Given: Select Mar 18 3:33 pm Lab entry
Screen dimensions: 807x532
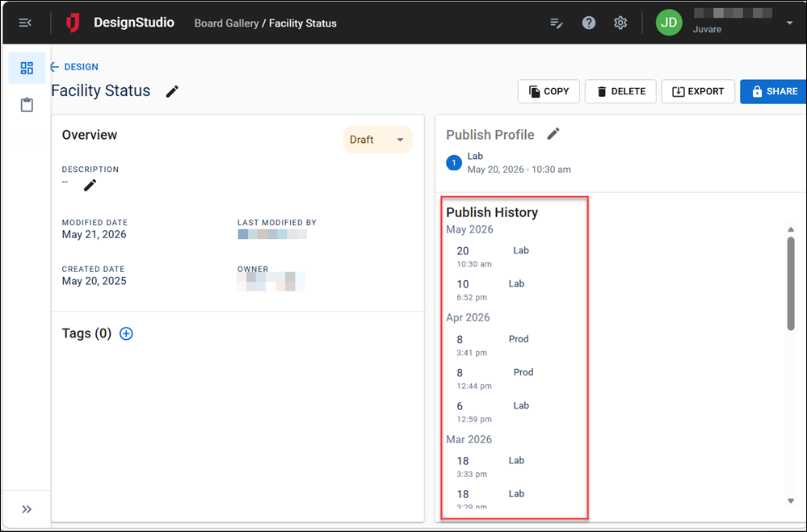Looking at the screenshot, I should [491, 467].
